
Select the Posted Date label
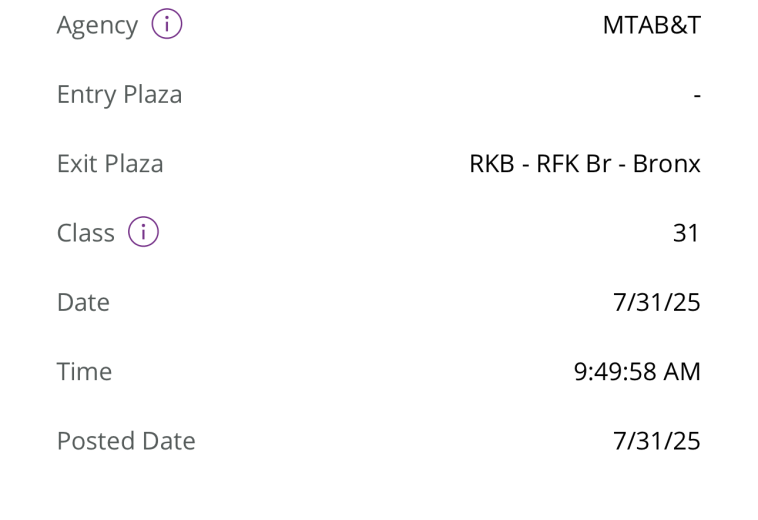tap(126, 441)
